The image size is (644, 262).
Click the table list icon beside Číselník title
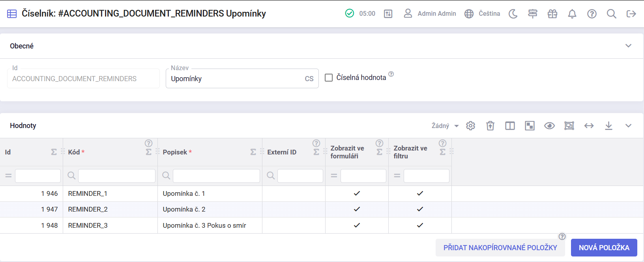click(12, 14)
